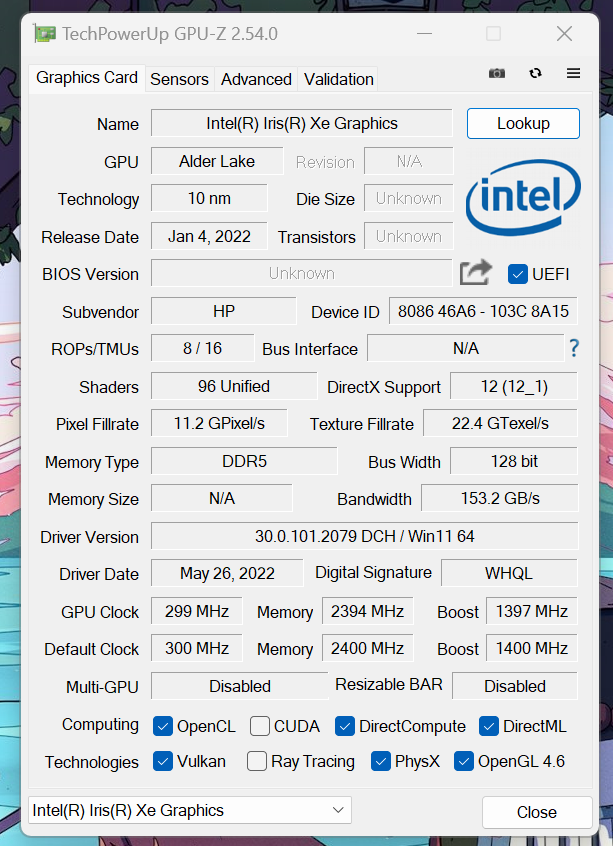Click the refresh icon in the toolbar
Image resolution: width=613 pixels, height=846 pixels.
coord(535,73)
